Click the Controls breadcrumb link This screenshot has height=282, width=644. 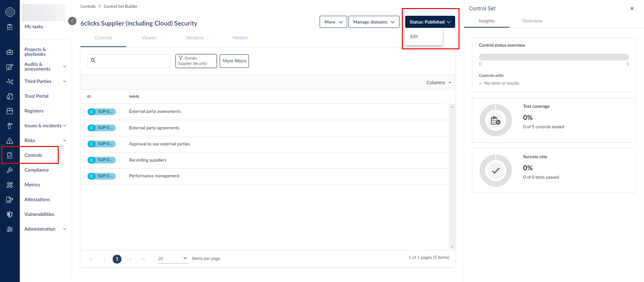(88, 6)
